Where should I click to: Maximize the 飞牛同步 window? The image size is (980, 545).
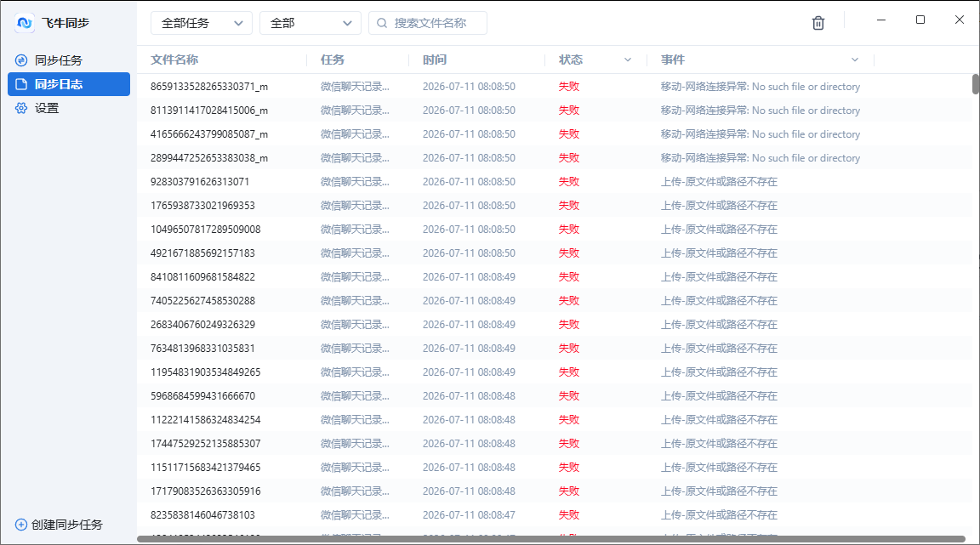920,20
